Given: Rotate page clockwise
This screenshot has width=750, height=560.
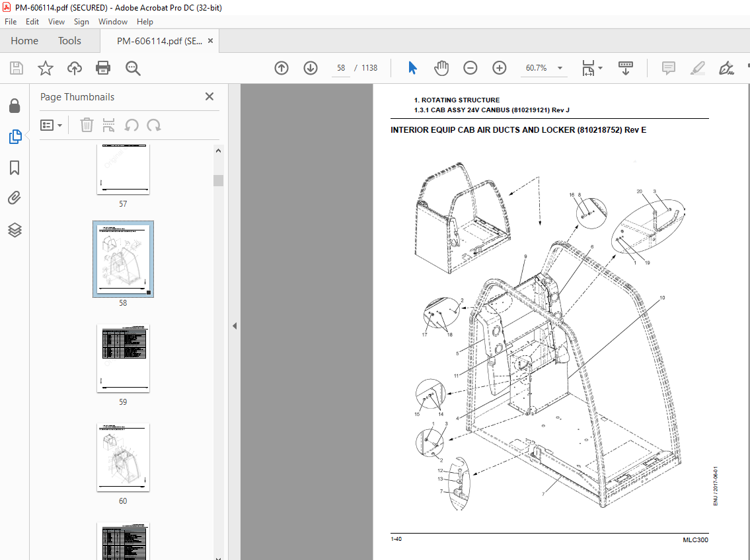Looking at the screenshot, I should [x=153, y=125].
